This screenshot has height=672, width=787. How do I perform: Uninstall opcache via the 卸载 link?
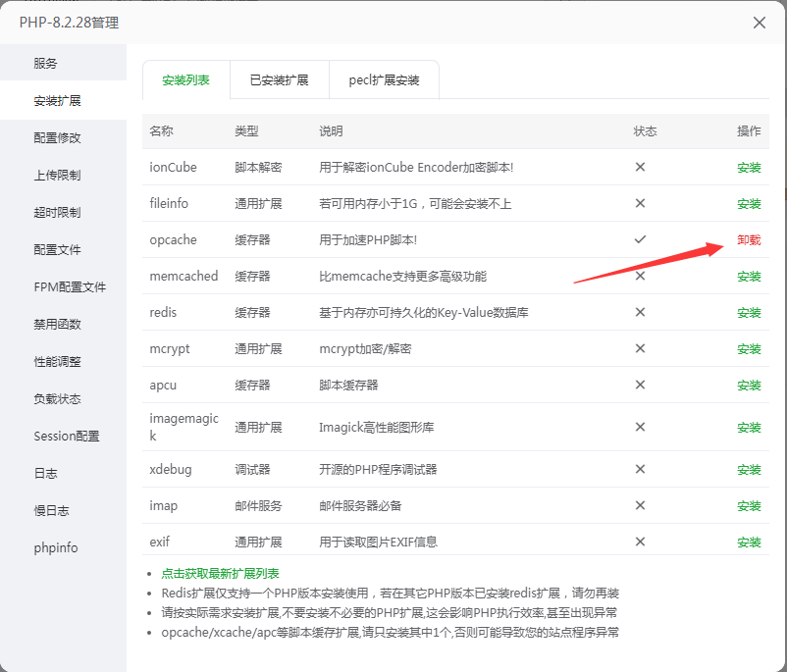tap(749, 239)
